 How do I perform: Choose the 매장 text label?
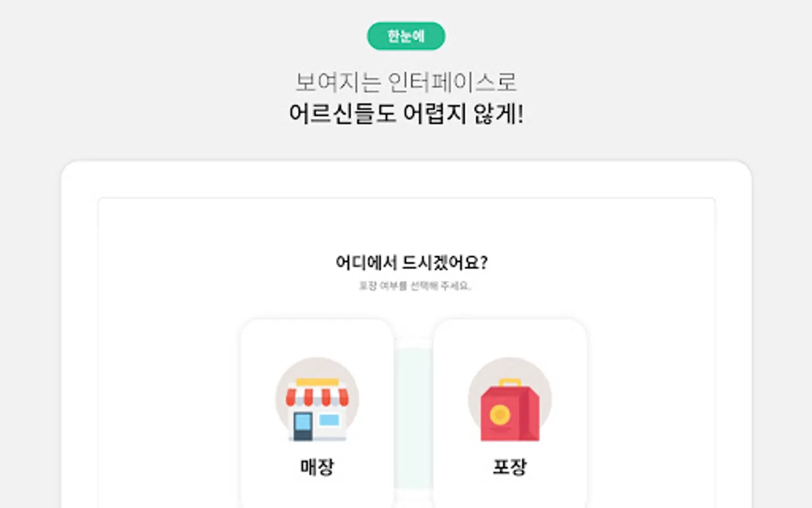pyautogui.click(x=317, y=467)
